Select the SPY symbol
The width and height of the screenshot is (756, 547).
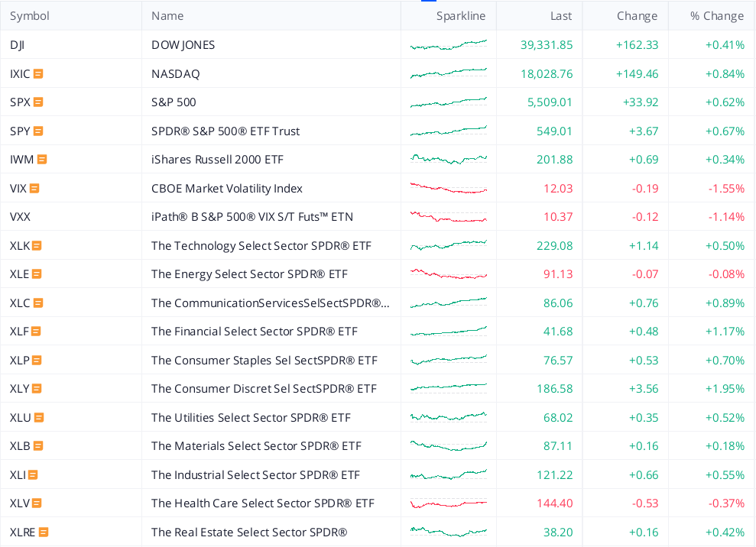(20, 131)
